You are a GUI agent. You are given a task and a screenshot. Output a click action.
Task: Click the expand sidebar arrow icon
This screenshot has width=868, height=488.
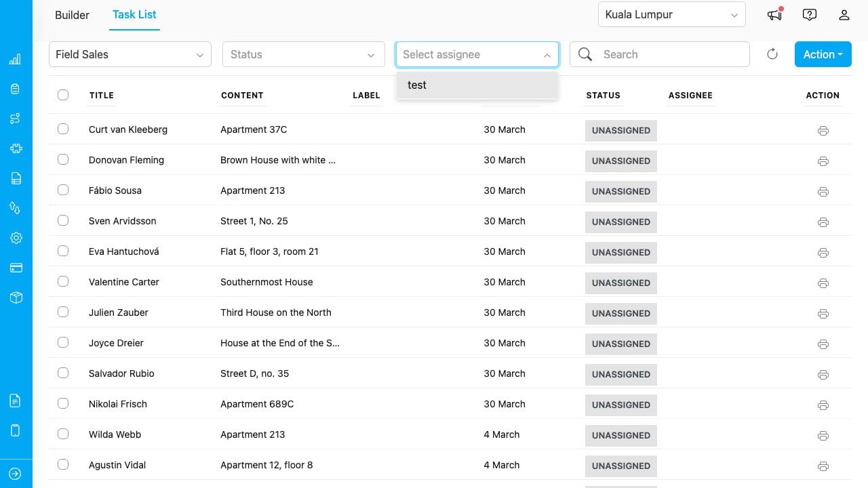point(15,474)
